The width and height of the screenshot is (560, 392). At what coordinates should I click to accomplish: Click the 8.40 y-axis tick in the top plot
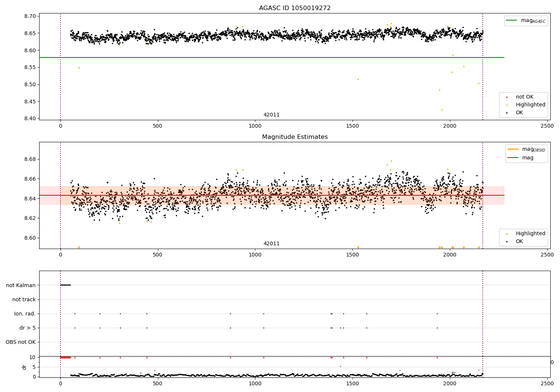point(31,118)
